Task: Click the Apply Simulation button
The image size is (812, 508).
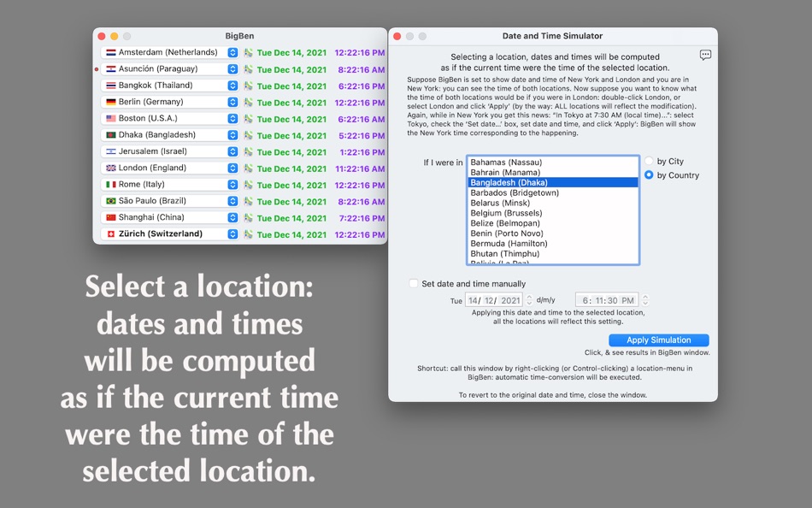Action: coord(659,340)
